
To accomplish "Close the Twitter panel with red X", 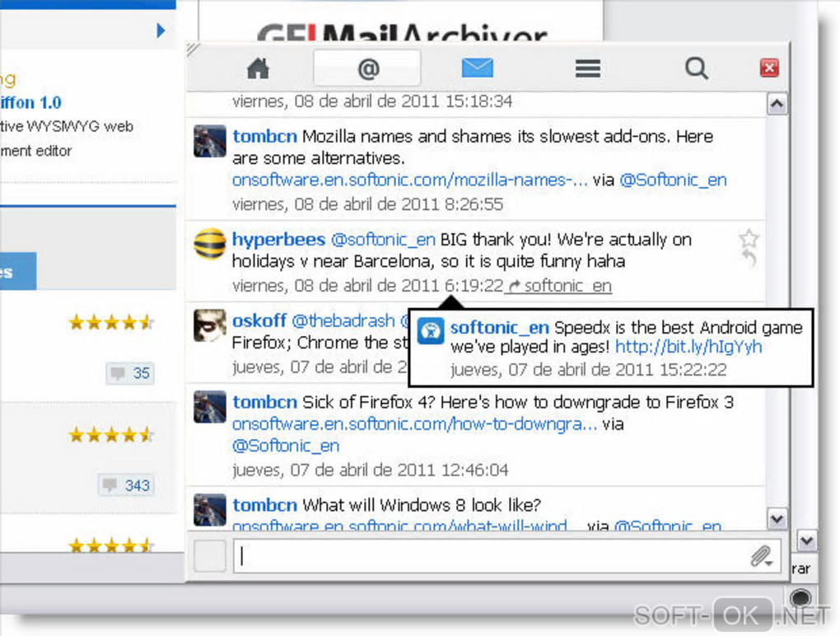I will coord(769,68).
